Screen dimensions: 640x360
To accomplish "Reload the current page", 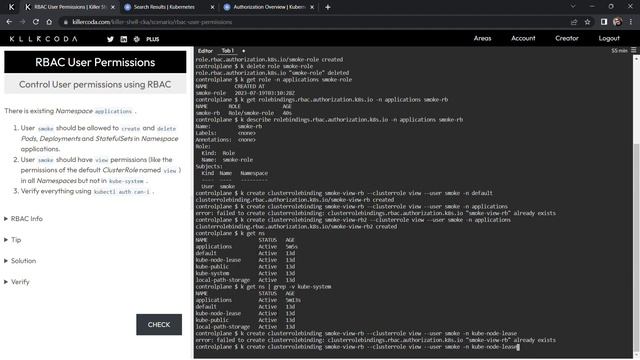I will click(36, 22).
